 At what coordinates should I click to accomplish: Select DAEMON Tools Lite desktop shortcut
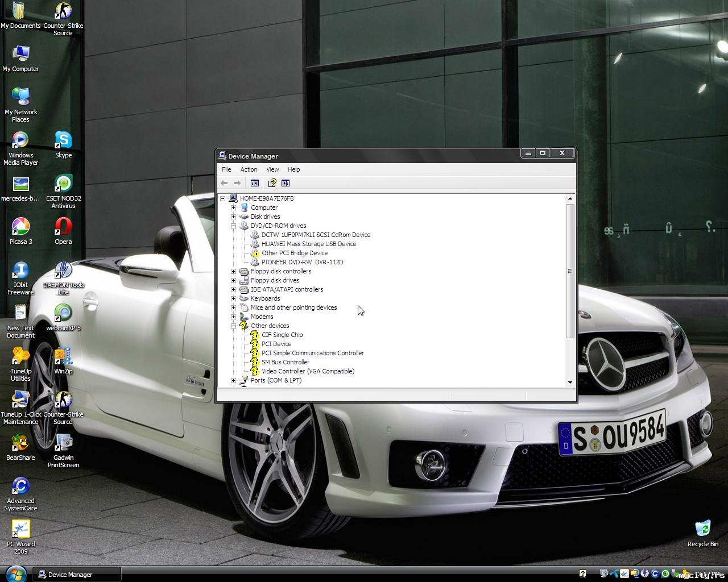(x=63, y=278)
